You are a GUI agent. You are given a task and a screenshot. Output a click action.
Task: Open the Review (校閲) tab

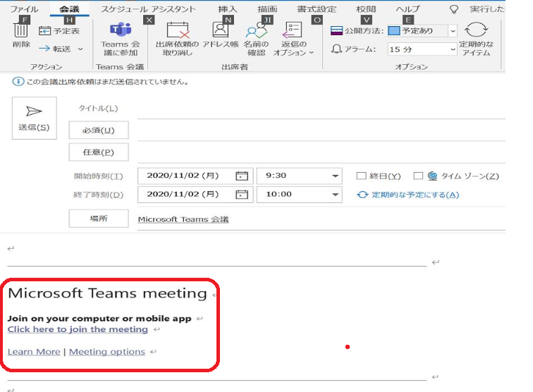[x=366, y=9]
